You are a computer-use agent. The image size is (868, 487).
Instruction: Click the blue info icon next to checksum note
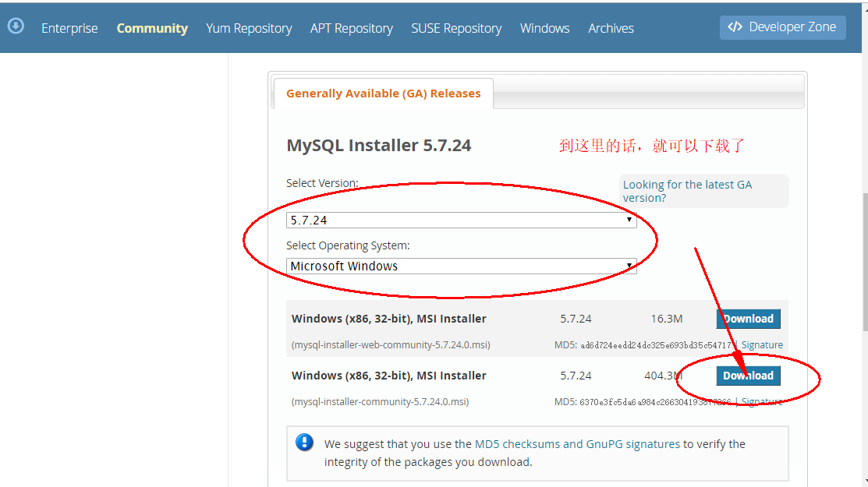point(305,442)
